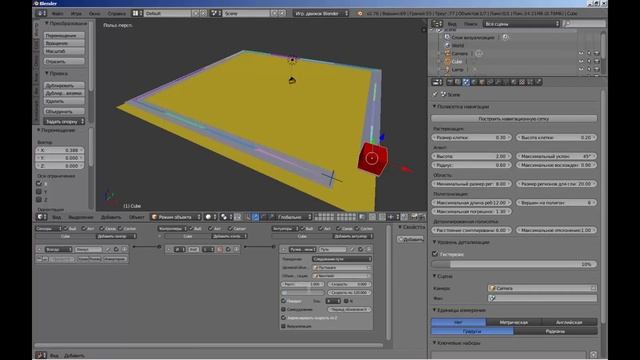Click the Масштаб tool button
The image size is (640, 360).
[64, 51]
